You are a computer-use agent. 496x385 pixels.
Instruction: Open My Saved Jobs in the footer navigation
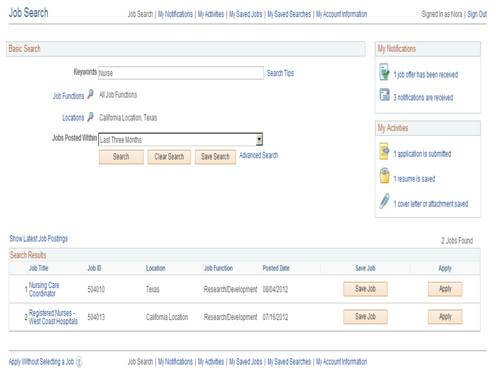(x=245, y=362)
